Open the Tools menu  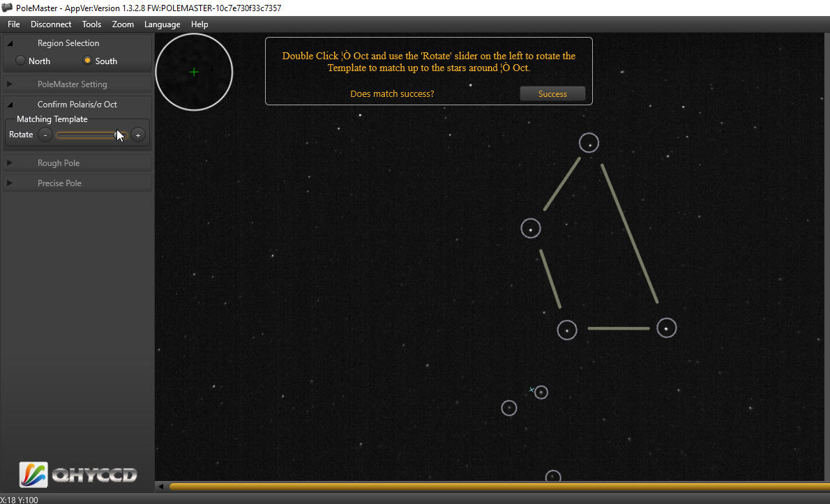click(91, 24)
